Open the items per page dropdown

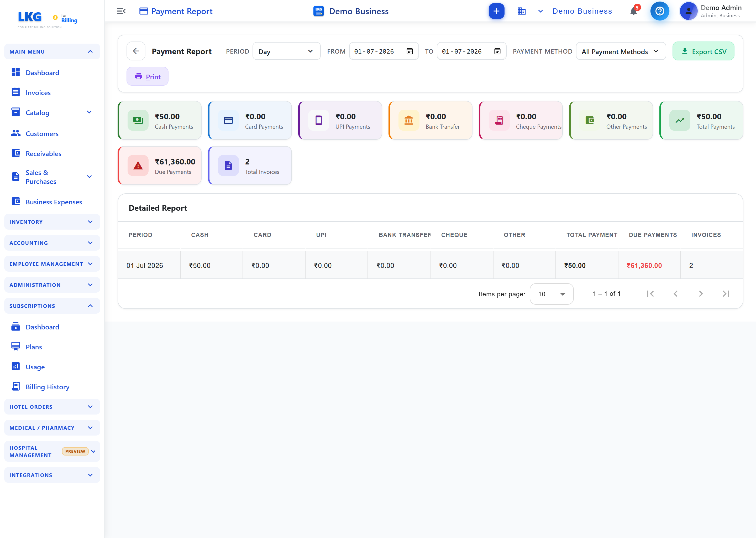pos(552,294)
